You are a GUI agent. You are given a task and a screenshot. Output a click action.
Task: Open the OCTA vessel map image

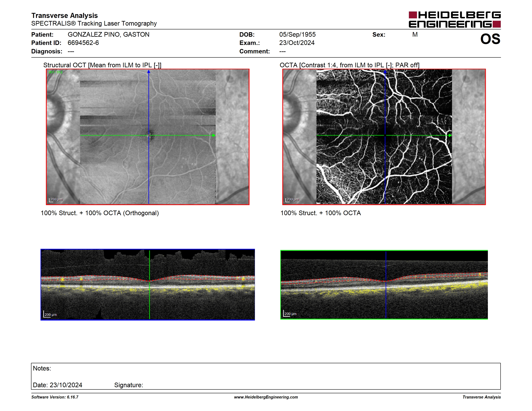point(384,137)
